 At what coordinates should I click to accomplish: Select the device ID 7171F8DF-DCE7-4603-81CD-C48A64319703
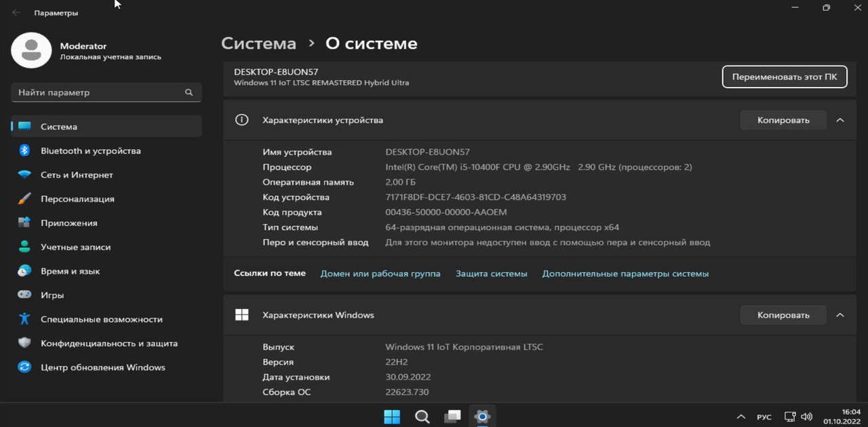pyautogui.click(x=475, y=197)
